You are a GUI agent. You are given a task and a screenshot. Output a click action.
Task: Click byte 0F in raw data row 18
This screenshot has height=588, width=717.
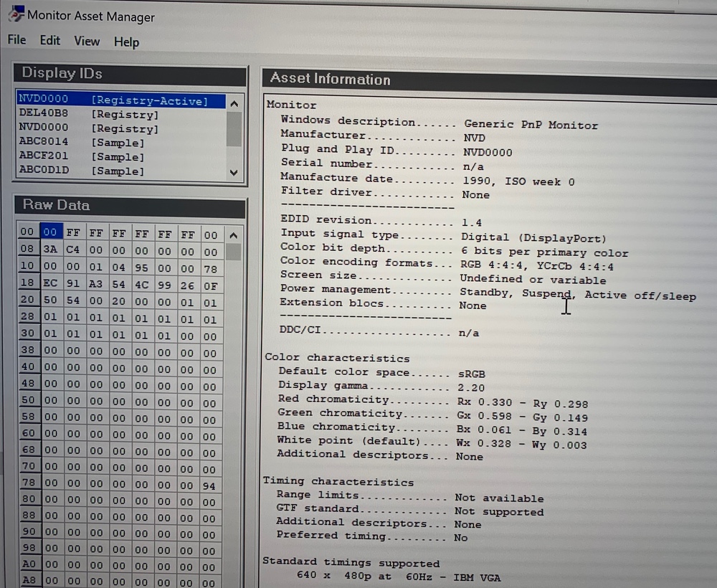[x=211, y=286]
